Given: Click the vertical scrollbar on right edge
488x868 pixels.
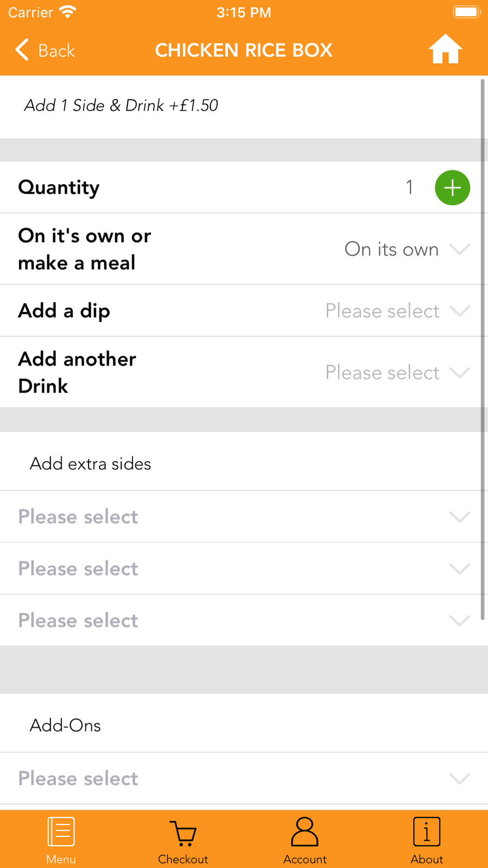Looking at the screenshot, I should (483, 342).
